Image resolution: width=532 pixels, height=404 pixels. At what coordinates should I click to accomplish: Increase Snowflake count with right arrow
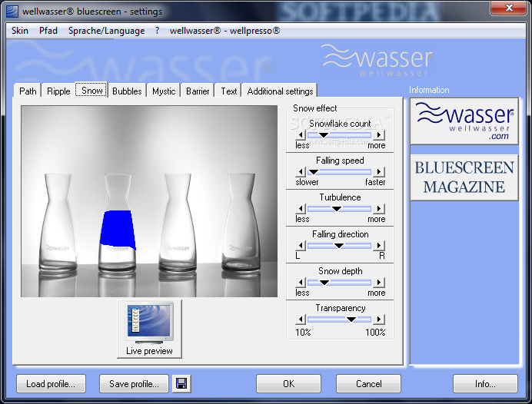click(379, 135)
